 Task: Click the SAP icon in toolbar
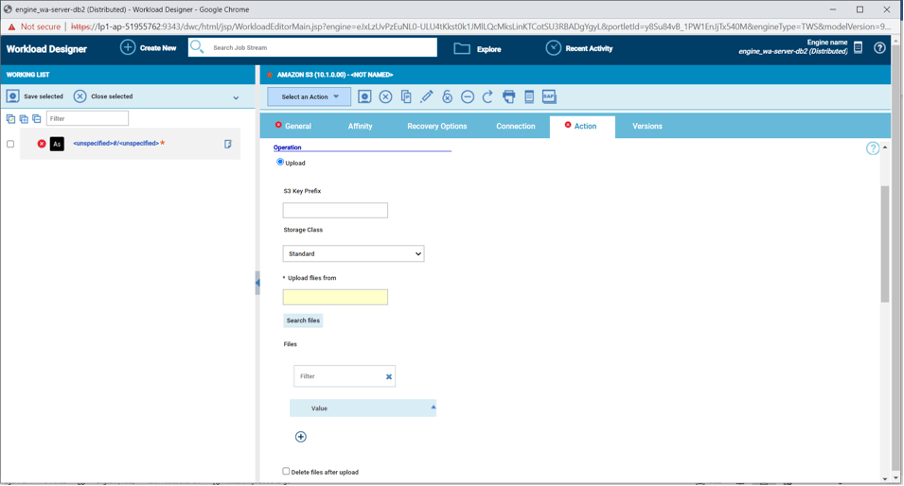coord(549,97)
